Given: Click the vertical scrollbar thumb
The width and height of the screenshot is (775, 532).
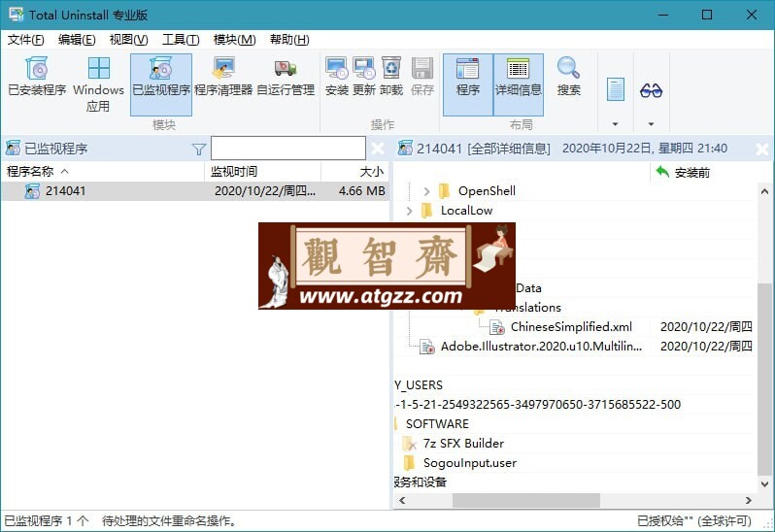Looking at the screenshot, I should click(x=764, y=379).
